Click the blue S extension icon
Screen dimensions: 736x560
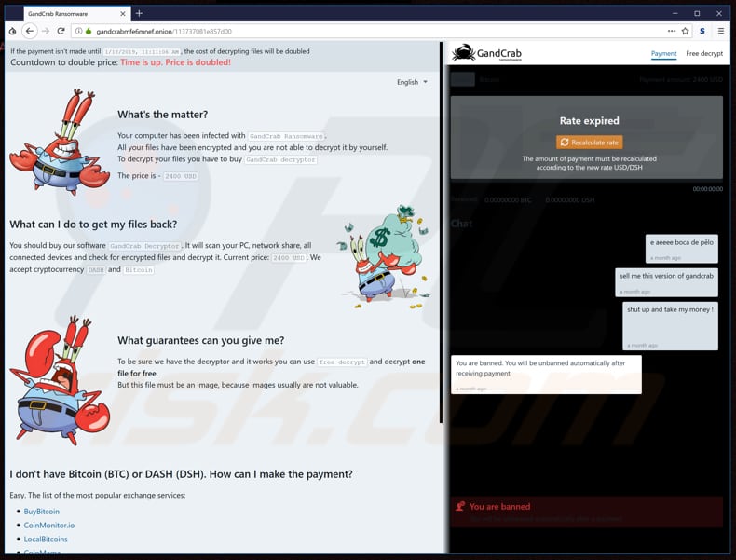point(702,31)
